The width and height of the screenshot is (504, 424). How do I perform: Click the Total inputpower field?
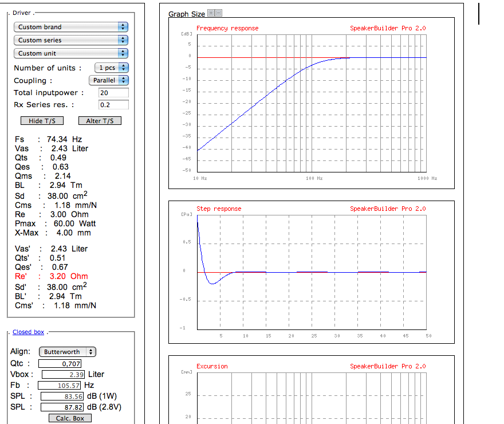[113, 93]
